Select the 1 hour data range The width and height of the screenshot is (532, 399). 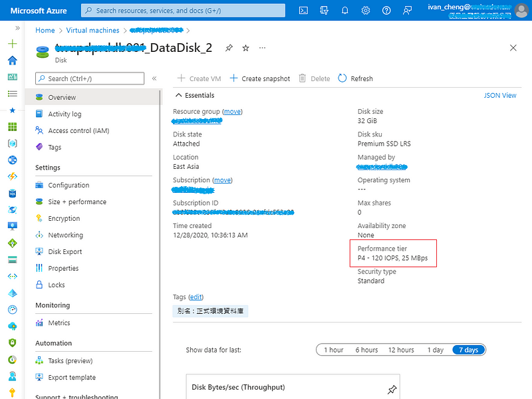pos(333,349)
